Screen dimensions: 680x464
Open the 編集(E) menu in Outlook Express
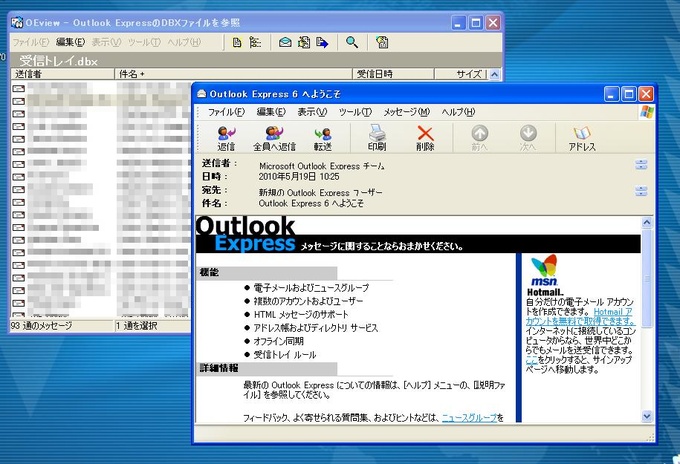[271, 112]
